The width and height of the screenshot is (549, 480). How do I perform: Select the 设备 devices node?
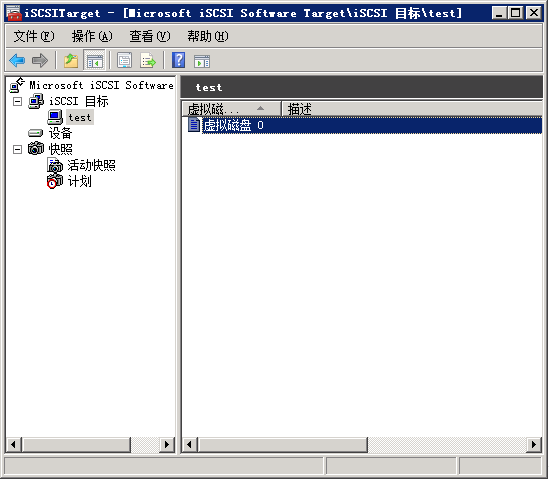[x=60, y=133]
